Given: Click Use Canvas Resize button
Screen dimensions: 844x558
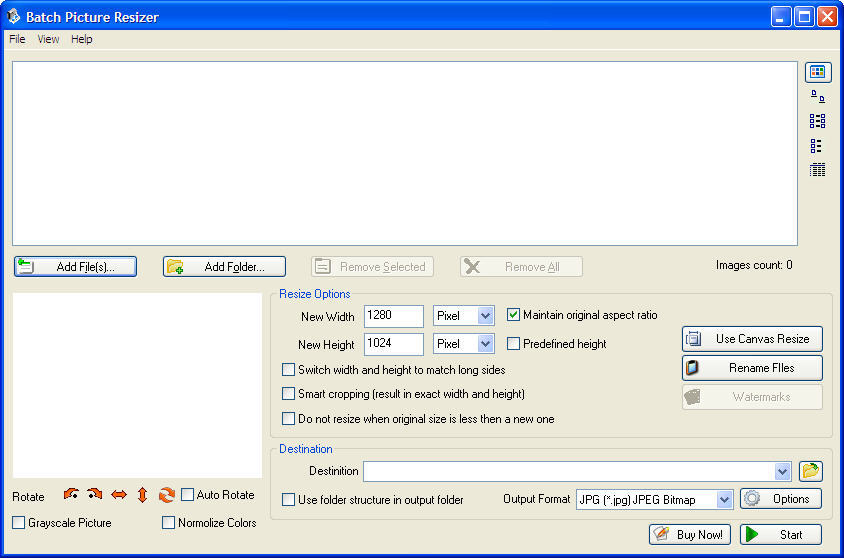Looking at the screenshot, I should pyautogui.click(x=752, y=339).
